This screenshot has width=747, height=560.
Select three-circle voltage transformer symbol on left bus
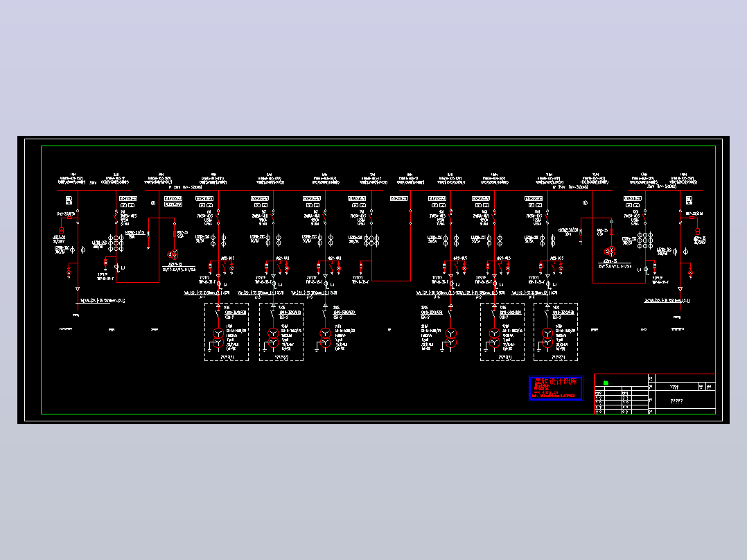click(x=173, y=254)
